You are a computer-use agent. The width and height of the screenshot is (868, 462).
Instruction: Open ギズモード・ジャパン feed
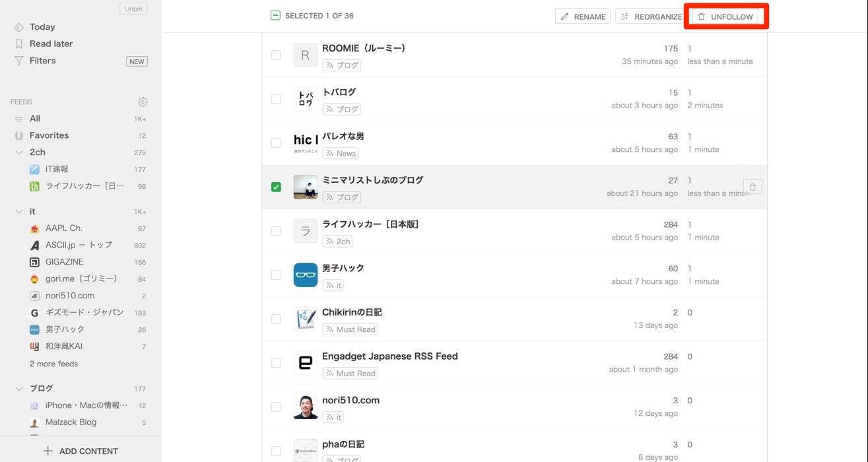click(x=84, y=312)
